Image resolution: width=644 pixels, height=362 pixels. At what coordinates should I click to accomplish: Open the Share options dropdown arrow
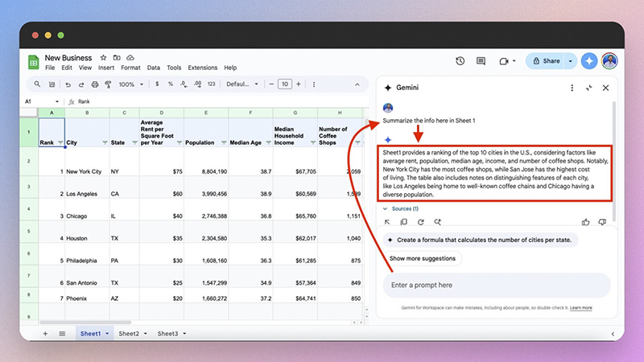pos(570,61)
